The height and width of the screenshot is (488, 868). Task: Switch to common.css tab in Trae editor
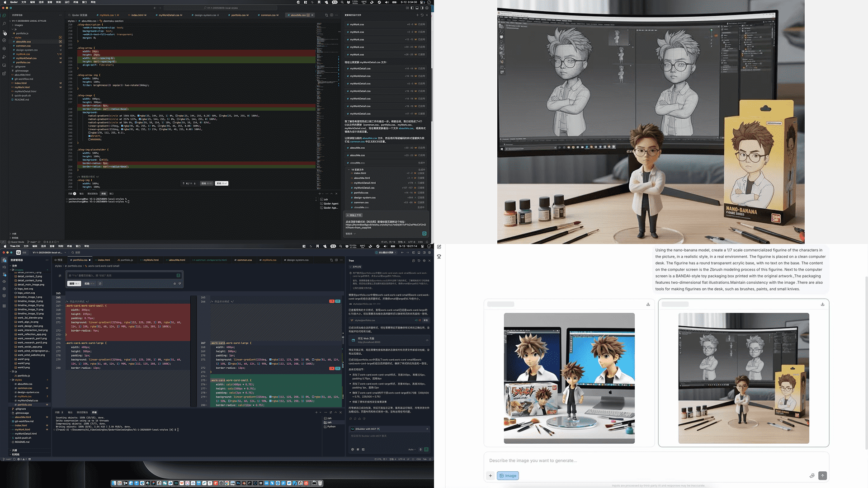click(x=244, y=260)
